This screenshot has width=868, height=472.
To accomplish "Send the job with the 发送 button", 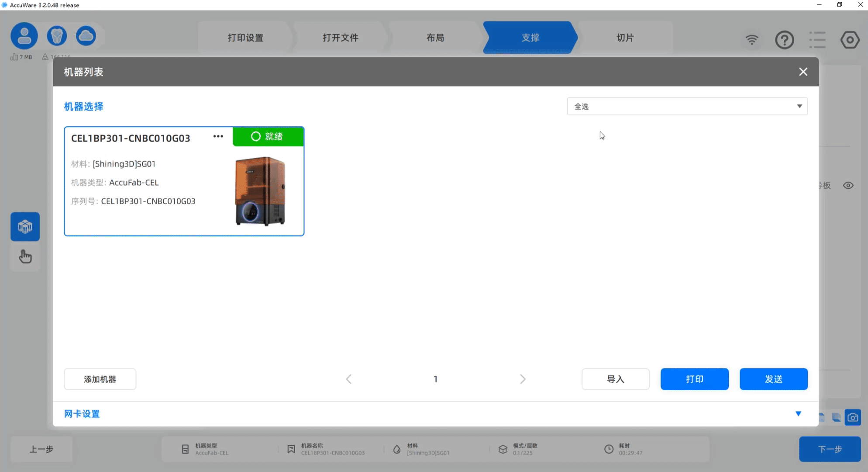I will coord(773,379).
